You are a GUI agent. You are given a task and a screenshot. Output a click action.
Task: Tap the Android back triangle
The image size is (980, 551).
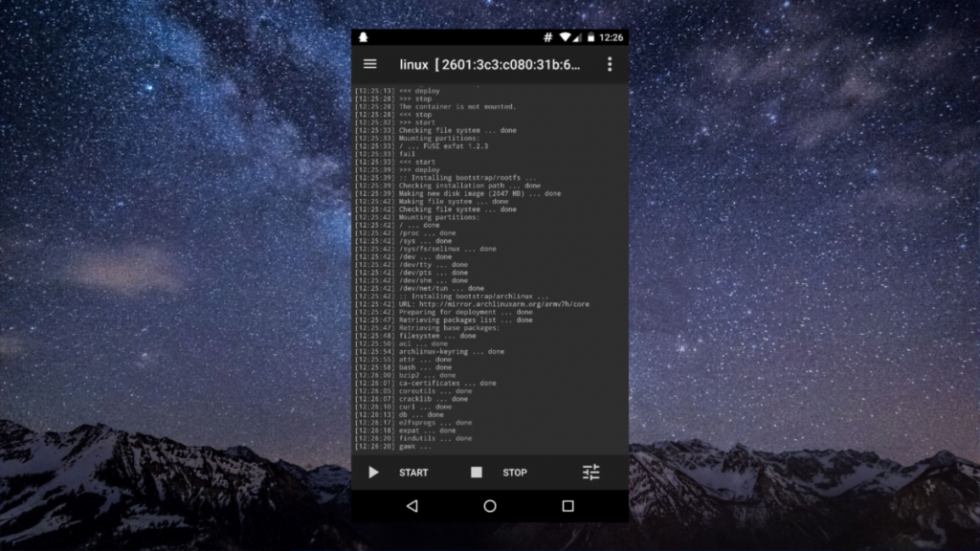click(x=412, y=506)
